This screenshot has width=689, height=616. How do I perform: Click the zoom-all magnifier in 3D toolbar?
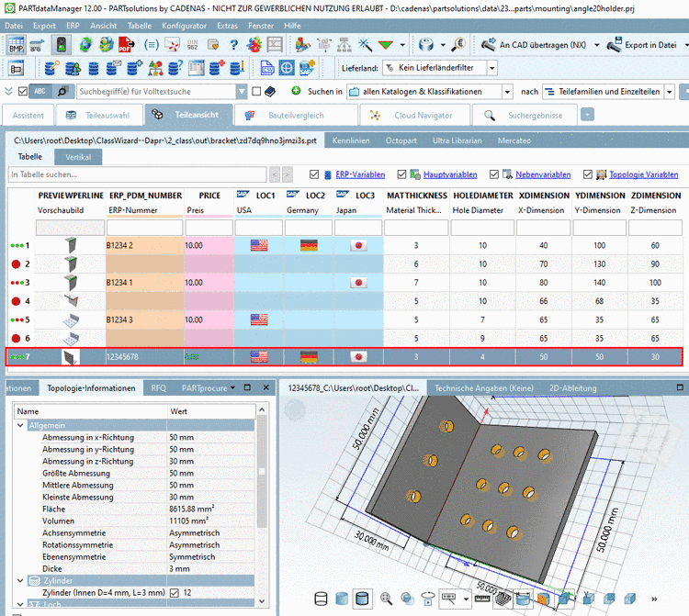click(x=386, y=599)
